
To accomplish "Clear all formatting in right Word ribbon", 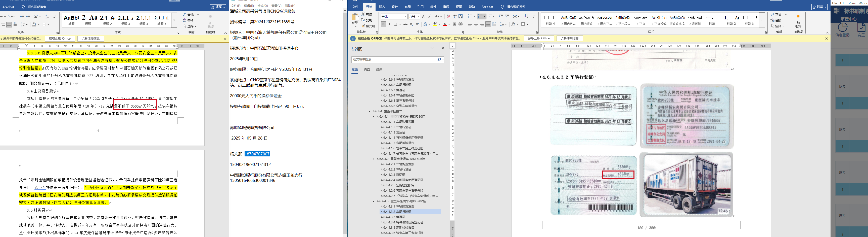I will [x=448, y=16].
